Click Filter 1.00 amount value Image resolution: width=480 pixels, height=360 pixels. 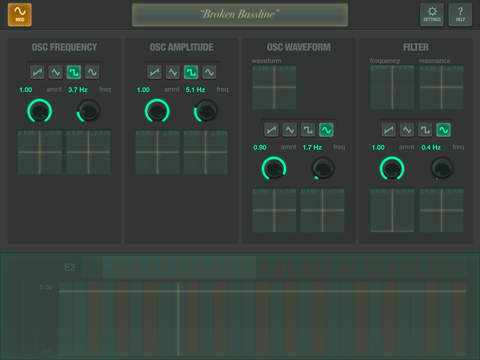point(378,147)
